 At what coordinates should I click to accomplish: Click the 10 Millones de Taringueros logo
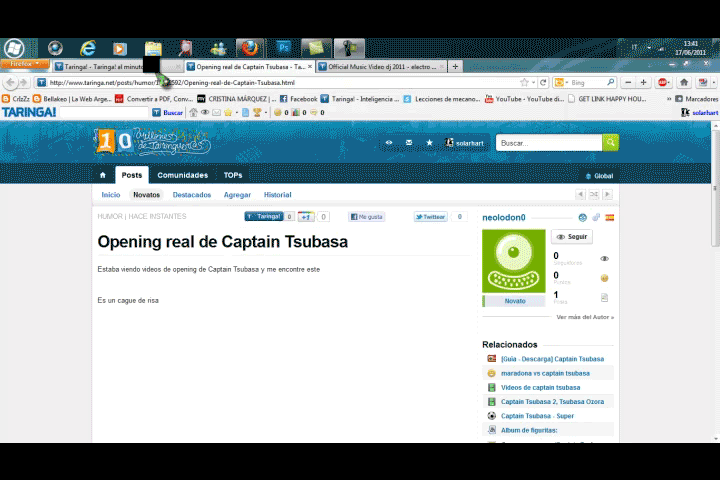(152, 141)
